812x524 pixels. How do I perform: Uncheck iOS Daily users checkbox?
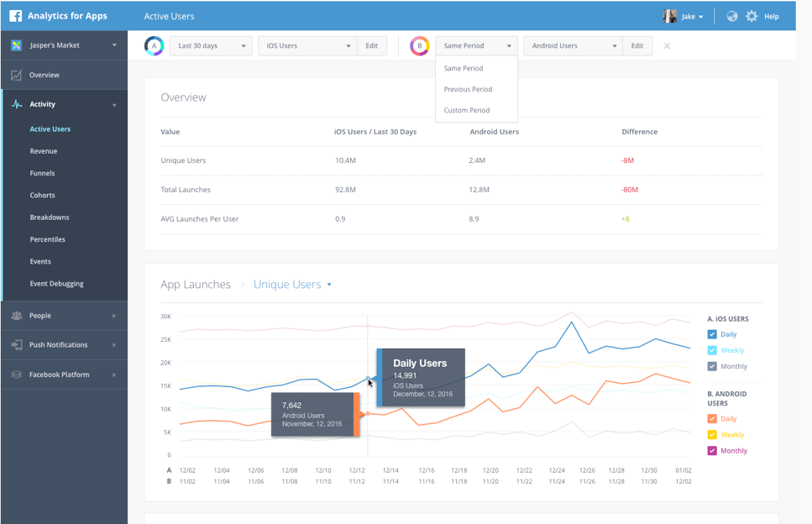(x=712, y=334)
